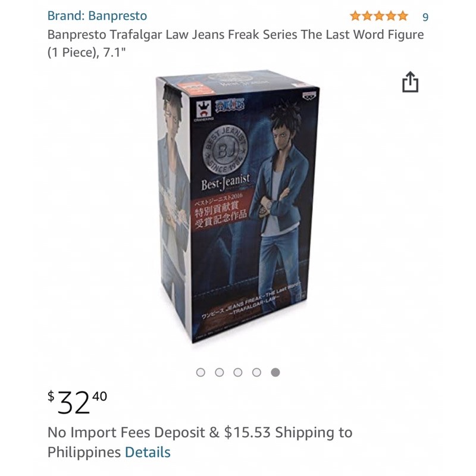Click the five-star rating
Viewport: 476px width, 476px height.
click(379, 16)
